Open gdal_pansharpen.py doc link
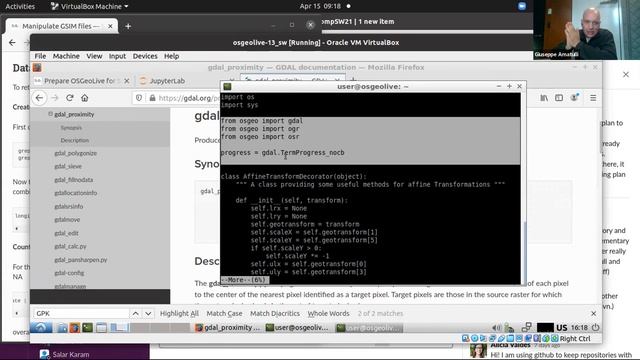640x360 pixels. (80, 260)
